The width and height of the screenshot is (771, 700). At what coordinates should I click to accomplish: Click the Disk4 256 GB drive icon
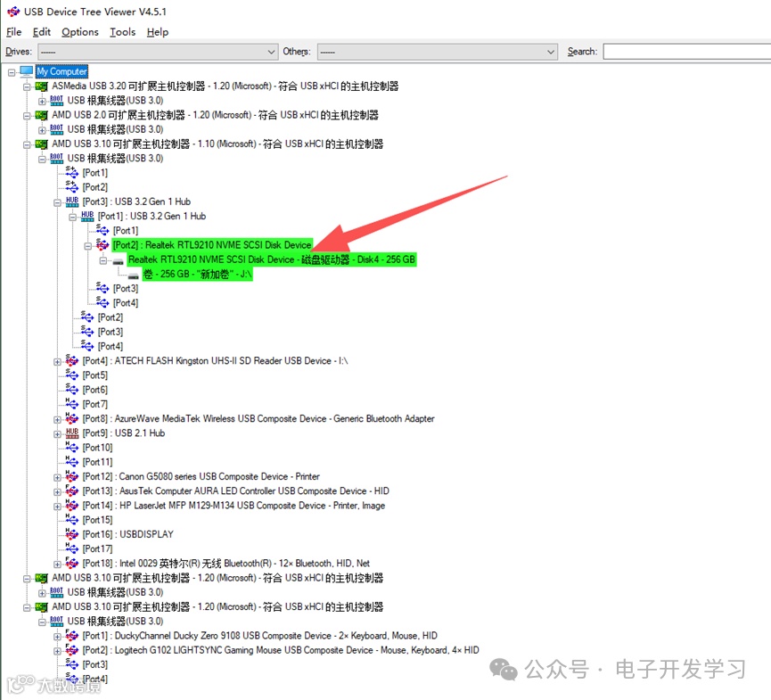[x=118, y=260]
